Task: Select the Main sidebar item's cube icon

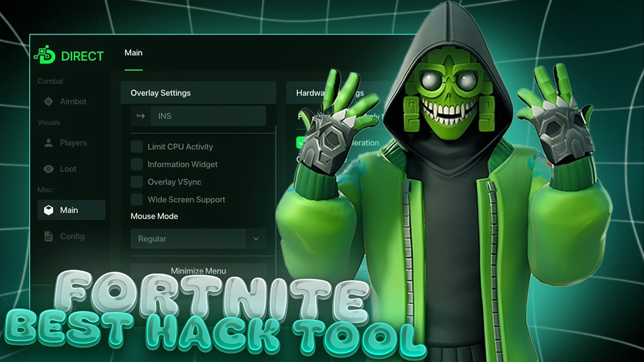Action: 48,210
